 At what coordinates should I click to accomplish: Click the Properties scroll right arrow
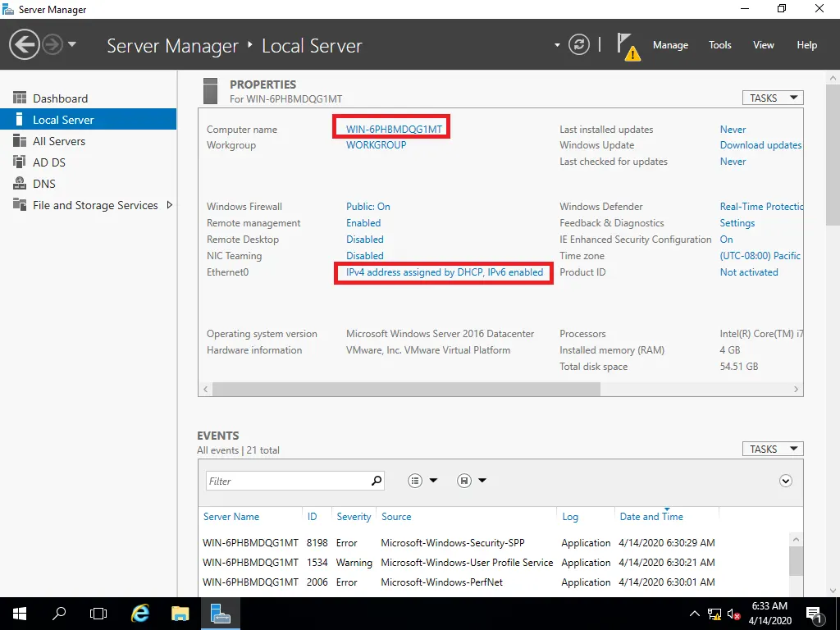coord(796,390)
